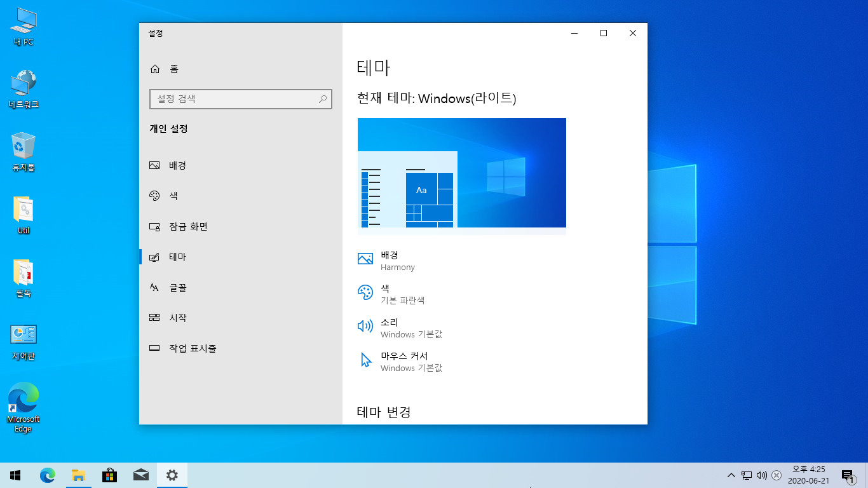Image resolution: width=868 pixels, height=488 pixels.
Task: Select the Microsoft Edge desktop shortcut
Action: pos(24,407)
